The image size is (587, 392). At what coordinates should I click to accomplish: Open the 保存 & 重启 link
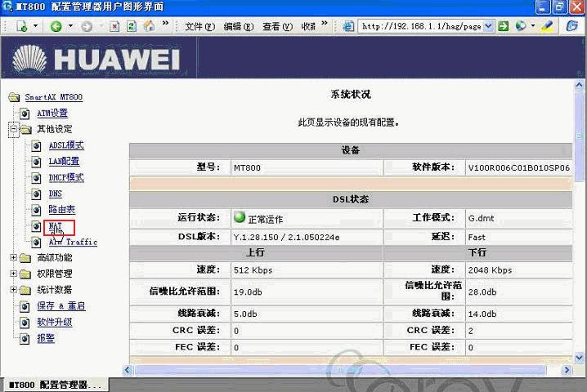61,306
